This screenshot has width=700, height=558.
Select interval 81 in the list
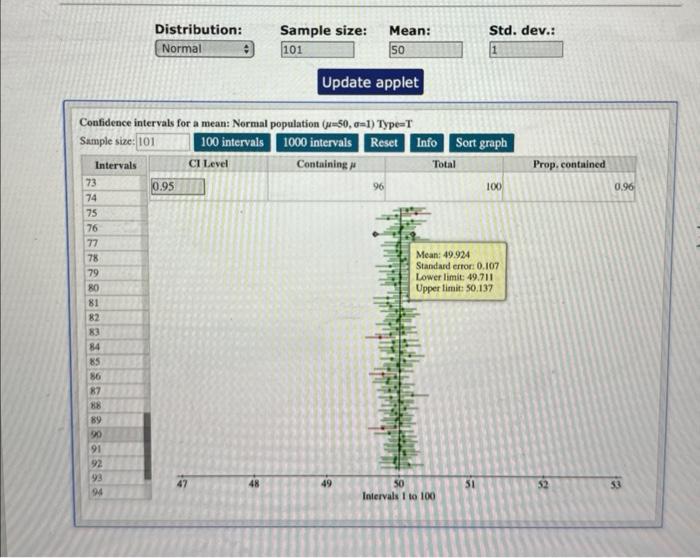click(x=115, y=303)
